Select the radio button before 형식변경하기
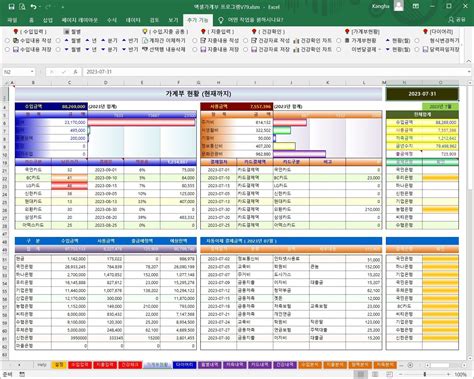Screen dimensions: 474x379 (417, 40)
